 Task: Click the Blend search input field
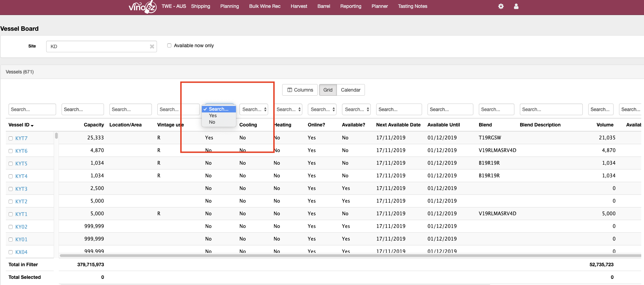(x=496, y=109)
